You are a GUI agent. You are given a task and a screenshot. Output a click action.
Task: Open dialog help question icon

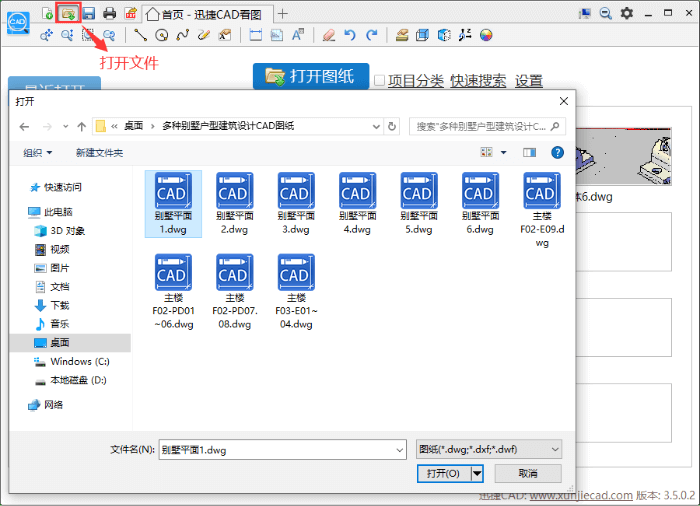557,153
